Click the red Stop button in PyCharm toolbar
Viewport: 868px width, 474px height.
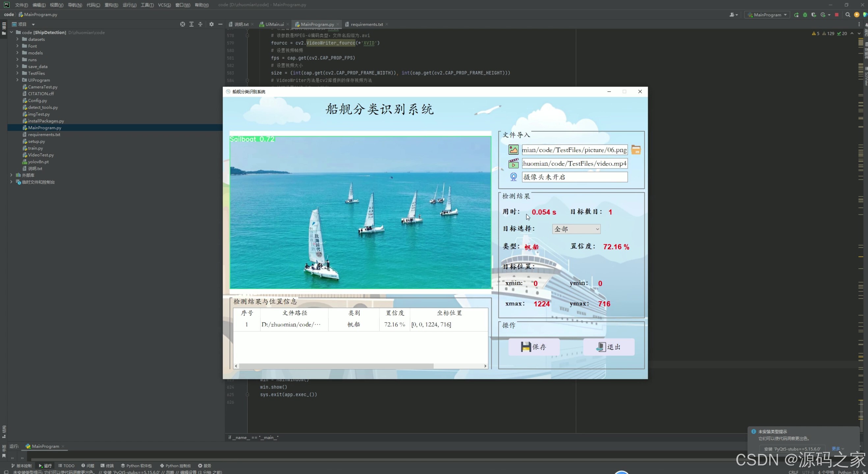837,14
